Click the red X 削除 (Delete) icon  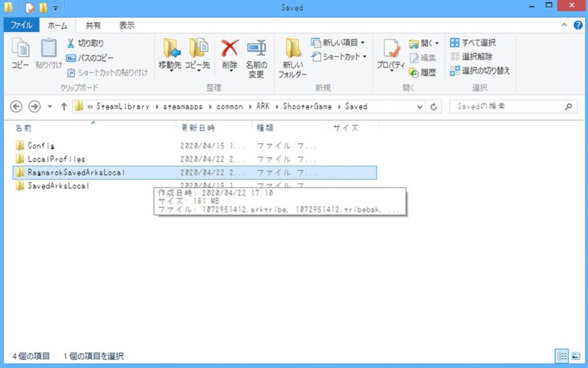[230, 49]
